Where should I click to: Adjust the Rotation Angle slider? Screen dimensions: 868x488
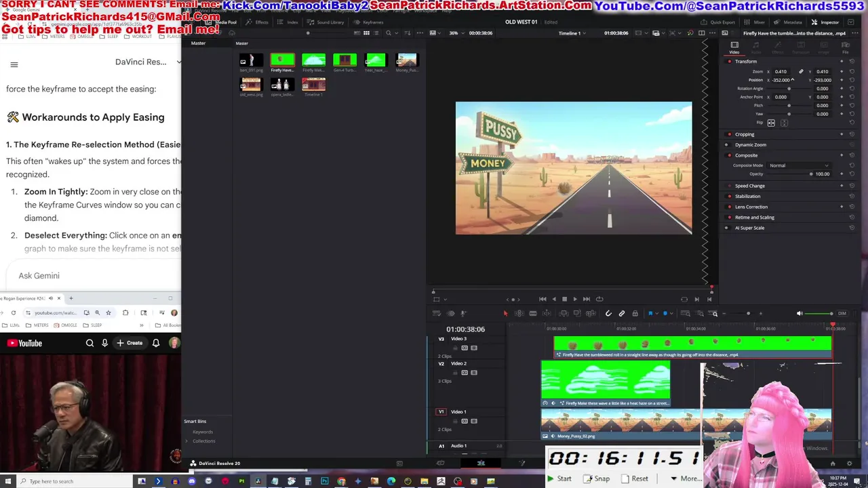tap(790, 89)
